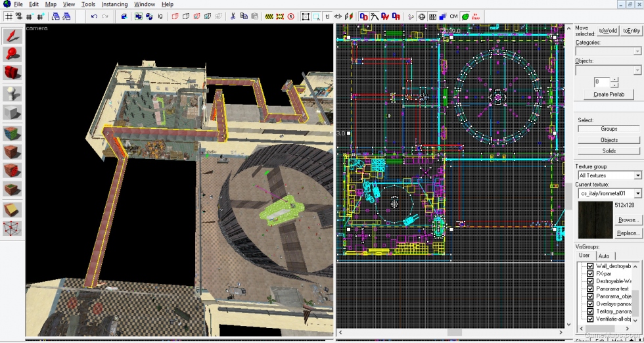Click the red circled R radius icon
The width and height of the screenshot is (644, 343).
pyautogui.click(x=290, y=16)
